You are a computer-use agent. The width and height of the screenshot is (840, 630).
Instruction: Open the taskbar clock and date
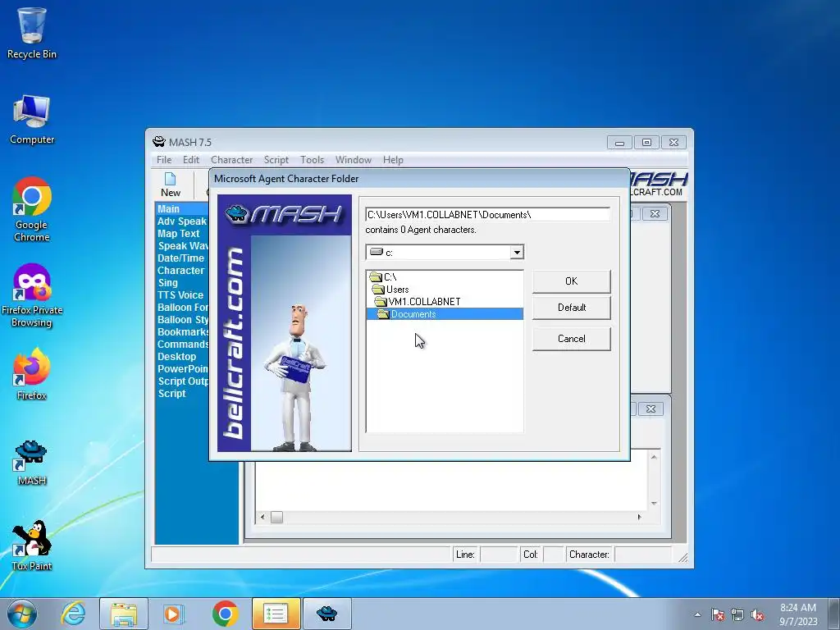pos(798,614)
